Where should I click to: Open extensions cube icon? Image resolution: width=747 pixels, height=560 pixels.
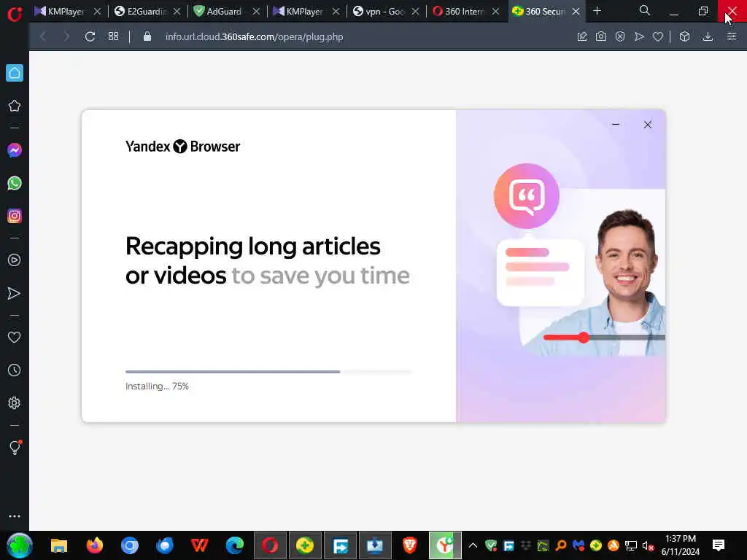tap(684, 36)
